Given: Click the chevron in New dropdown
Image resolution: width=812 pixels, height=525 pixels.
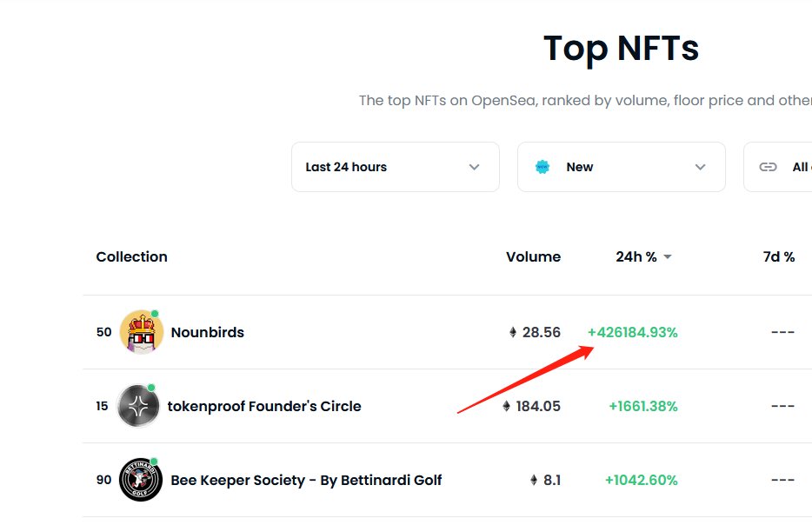Looking at the screenshot, I should 700,167.
